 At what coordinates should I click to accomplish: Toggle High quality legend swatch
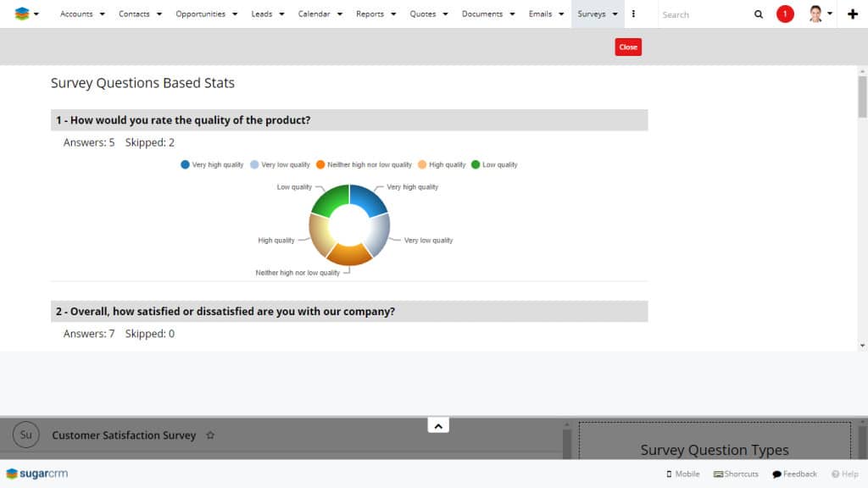[x=422, y=164]
